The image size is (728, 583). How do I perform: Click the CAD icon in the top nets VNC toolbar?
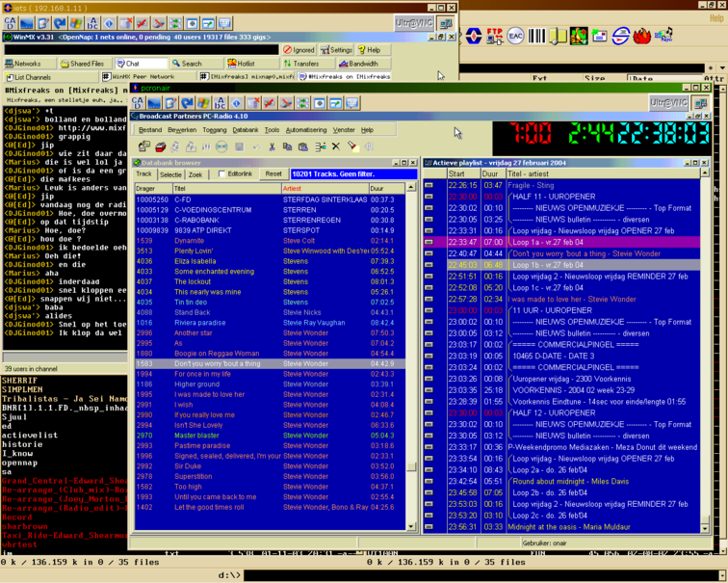(11, 23)
